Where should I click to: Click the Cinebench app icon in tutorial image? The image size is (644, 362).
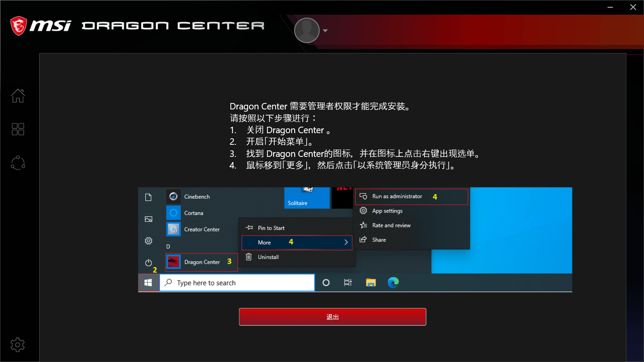[x=173, y=197]
